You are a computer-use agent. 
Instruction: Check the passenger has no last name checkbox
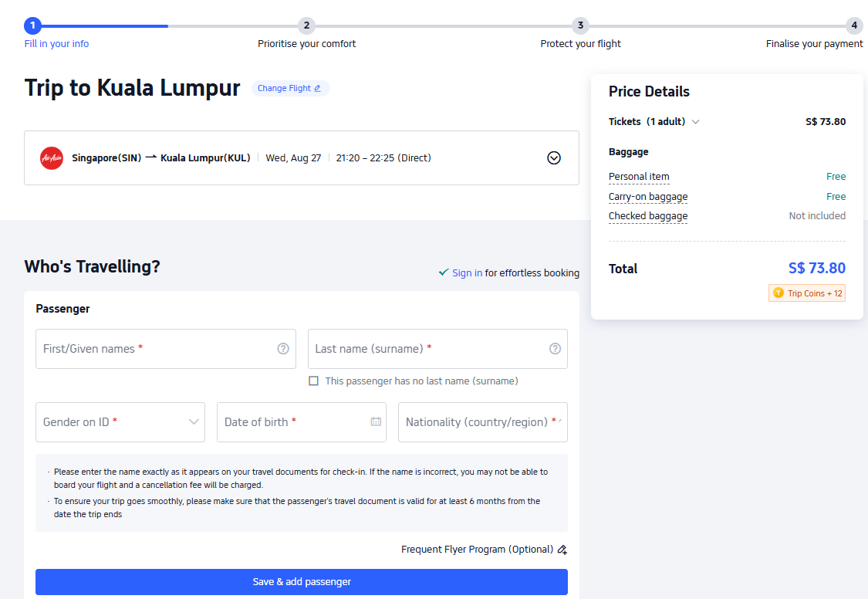click(x=314, y=381)
